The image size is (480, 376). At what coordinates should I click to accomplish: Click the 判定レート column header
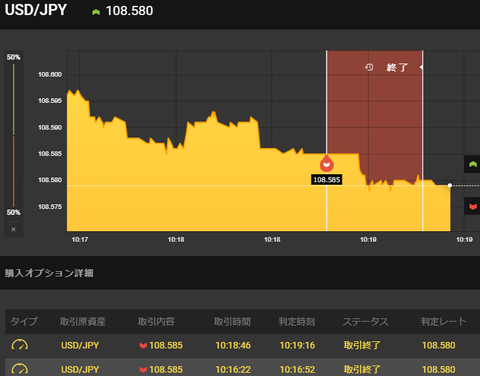click(443, 322)
